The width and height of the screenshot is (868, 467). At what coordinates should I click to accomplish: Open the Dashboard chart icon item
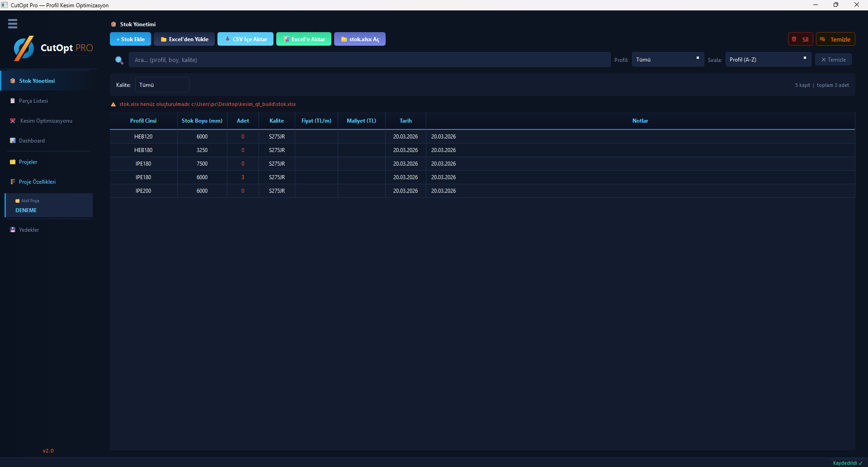coord(32,141)
